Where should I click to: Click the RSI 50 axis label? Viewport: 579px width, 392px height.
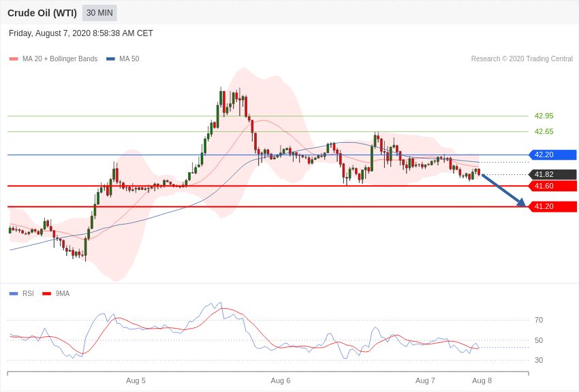(x=539, y=340)
